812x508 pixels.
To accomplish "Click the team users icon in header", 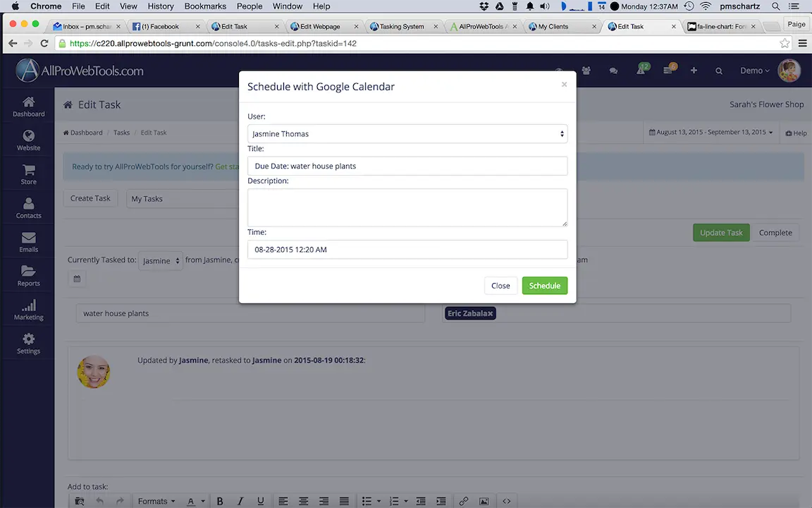I will click(586, 71).
